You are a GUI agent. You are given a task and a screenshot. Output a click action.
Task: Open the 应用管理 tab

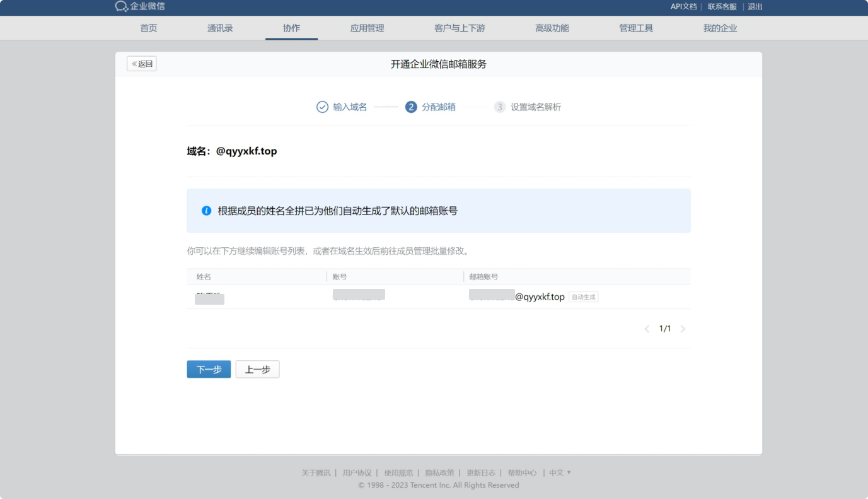pos(367,28)
